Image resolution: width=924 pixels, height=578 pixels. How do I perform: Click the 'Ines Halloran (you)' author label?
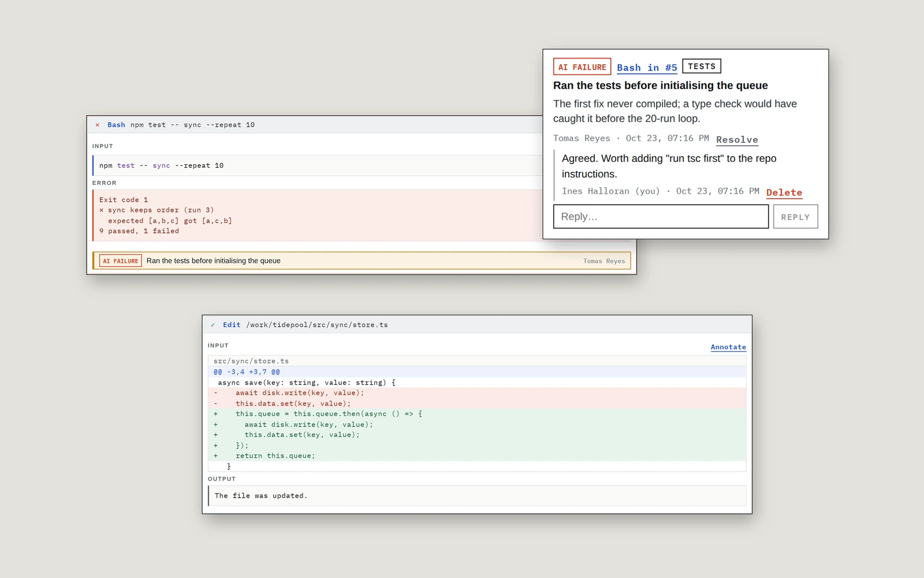coord(611,191)
